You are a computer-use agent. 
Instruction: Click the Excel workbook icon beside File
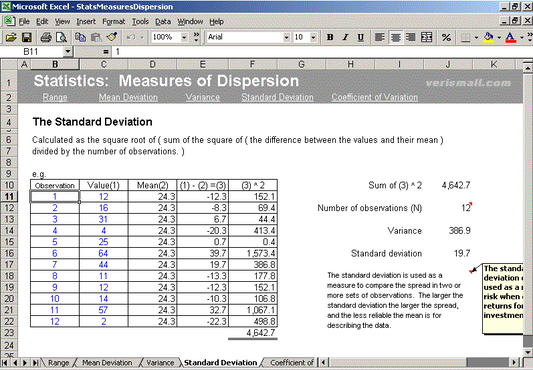pos(9,21)
